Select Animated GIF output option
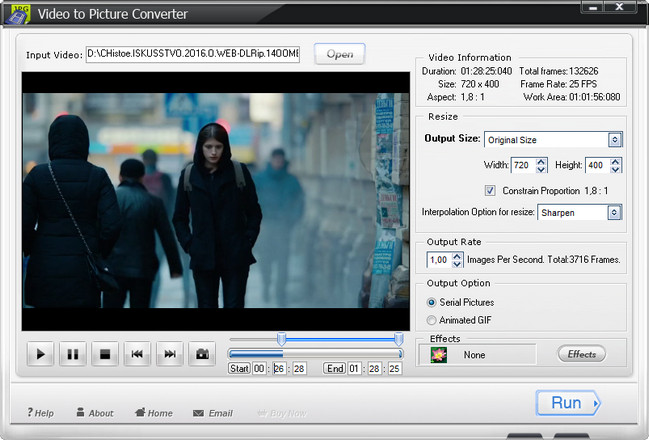 coord(431,320)
